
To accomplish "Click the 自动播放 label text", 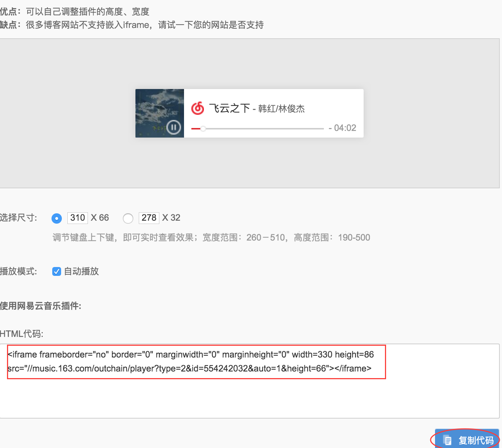I will pos(81,271).
